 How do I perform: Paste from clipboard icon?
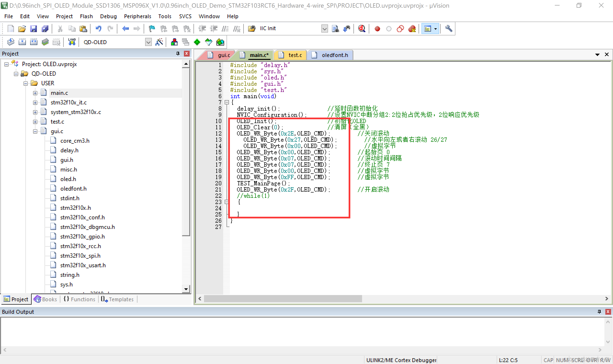(83, 29)
